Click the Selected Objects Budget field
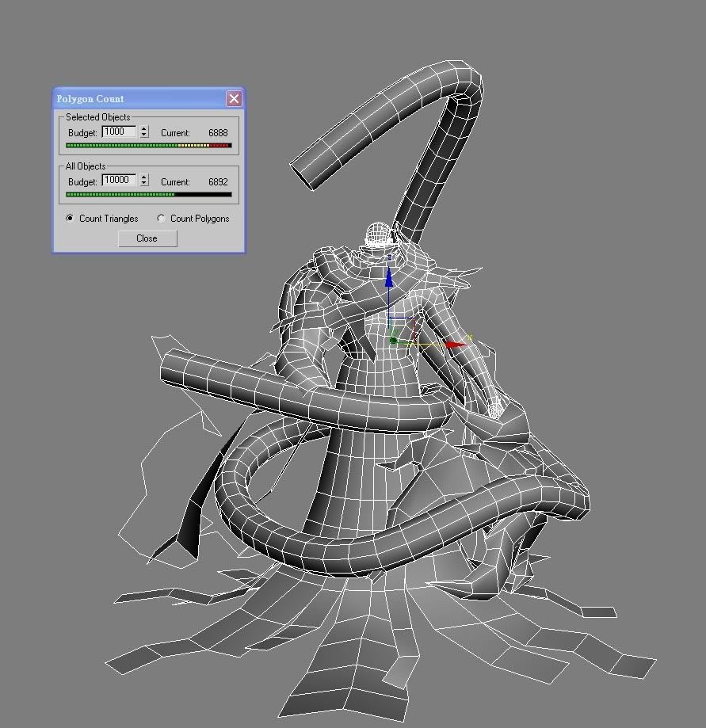 click(x=119, y=132)
